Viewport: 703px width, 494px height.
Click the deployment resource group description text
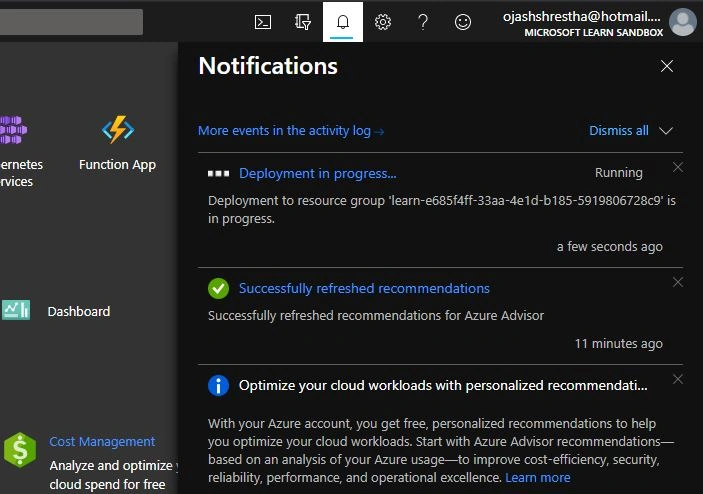tap(442, 209)
